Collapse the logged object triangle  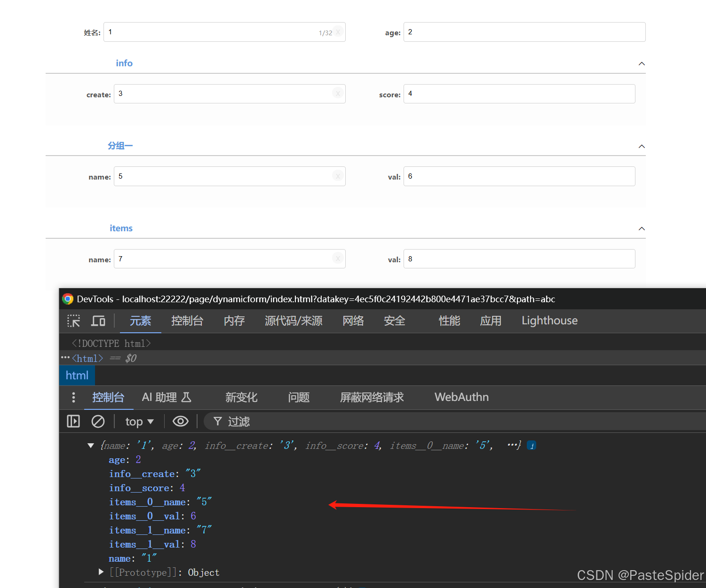click(x=91, y=446)
